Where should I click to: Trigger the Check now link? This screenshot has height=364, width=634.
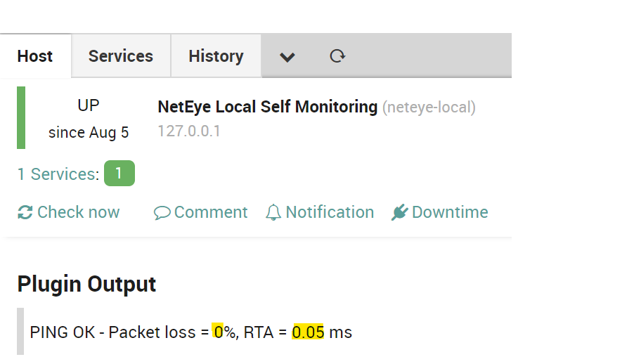(69, 212)
